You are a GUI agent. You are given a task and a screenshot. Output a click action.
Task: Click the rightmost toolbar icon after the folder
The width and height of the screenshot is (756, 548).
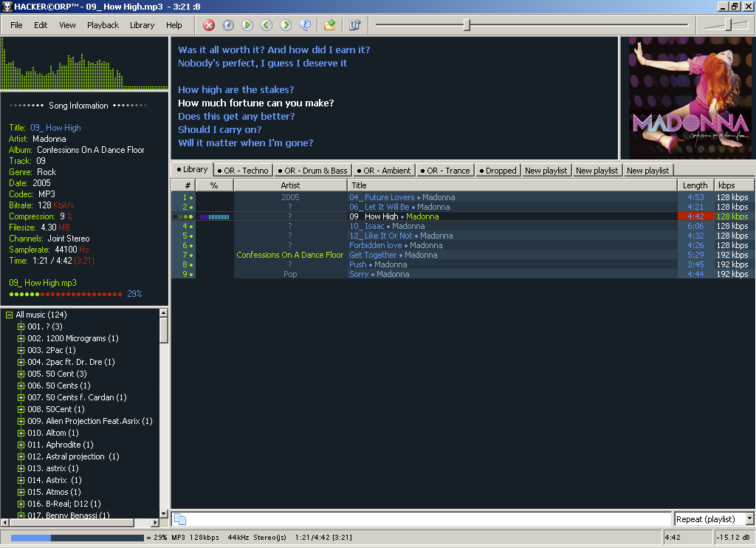354,25
